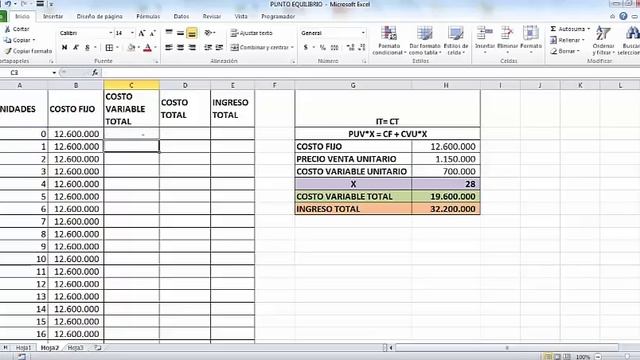
Task: Increase font size with large A icon
Action: point(142,33)
